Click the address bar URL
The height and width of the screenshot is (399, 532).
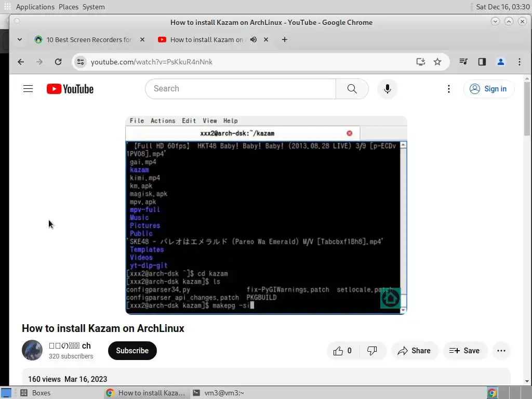point(151,62)
